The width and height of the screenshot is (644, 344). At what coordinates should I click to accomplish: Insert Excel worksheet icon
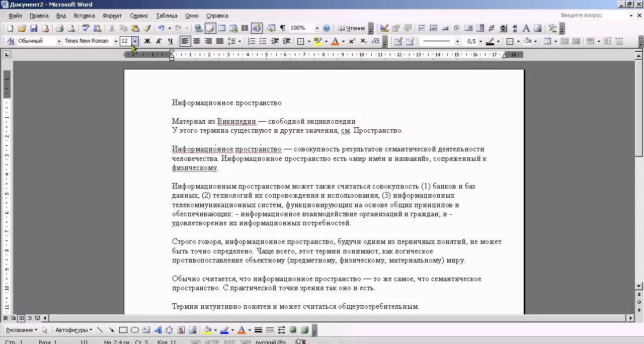click(233, 28)
